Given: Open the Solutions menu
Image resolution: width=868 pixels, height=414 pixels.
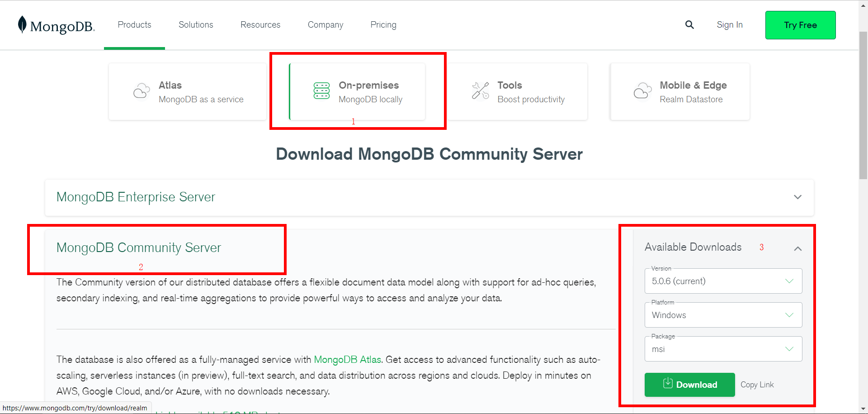Looking at the screenshot, I should [x=196, y=25].
